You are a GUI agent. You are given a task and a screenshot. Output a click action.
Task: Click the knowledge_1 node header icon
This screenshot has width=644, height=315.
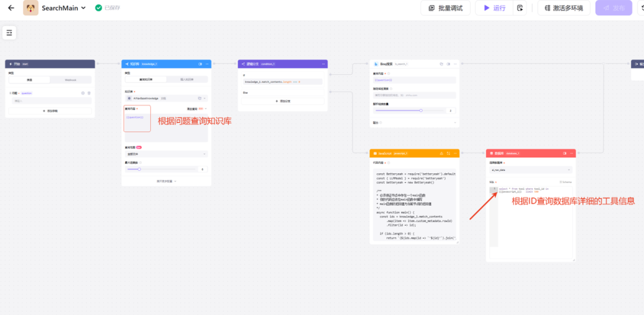pos(127,64)
